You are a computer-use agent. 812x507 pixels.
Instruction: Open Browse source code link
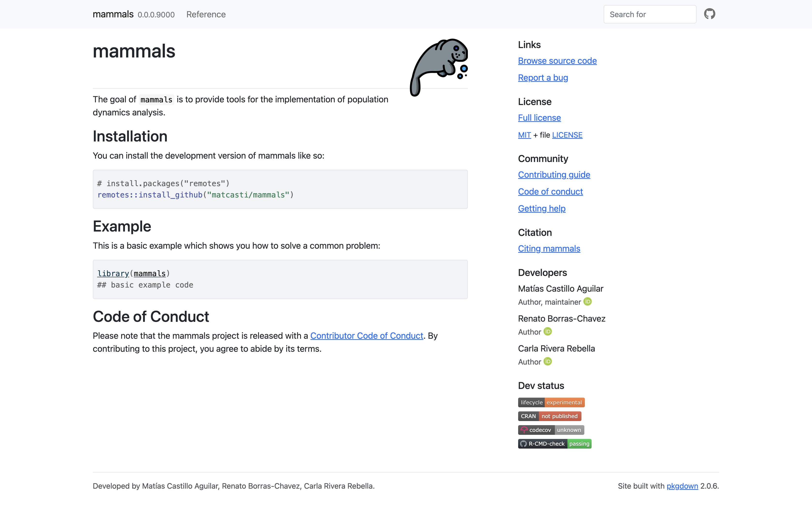[557, 61]
